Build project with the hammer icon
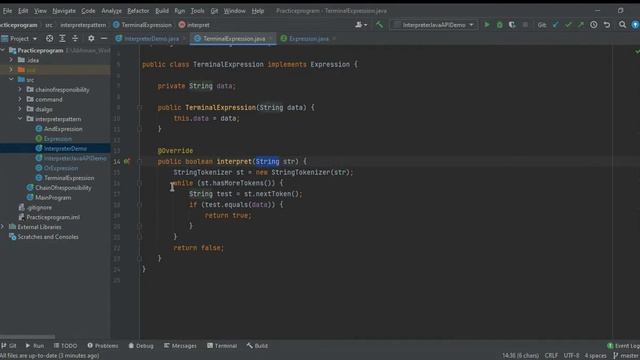Screen dimensions: 640x360 click(379, 25)
